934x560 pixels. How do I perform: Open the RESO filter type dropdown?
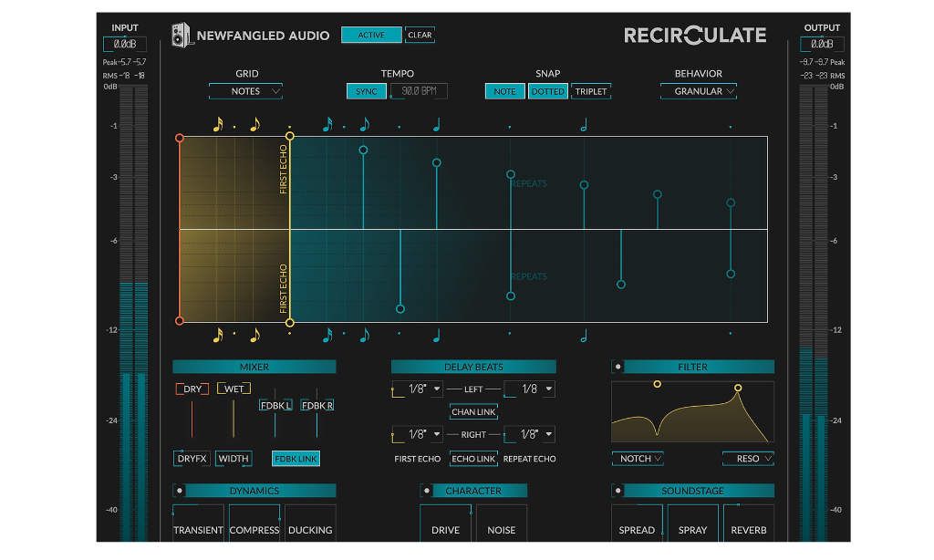coord(748,459)
